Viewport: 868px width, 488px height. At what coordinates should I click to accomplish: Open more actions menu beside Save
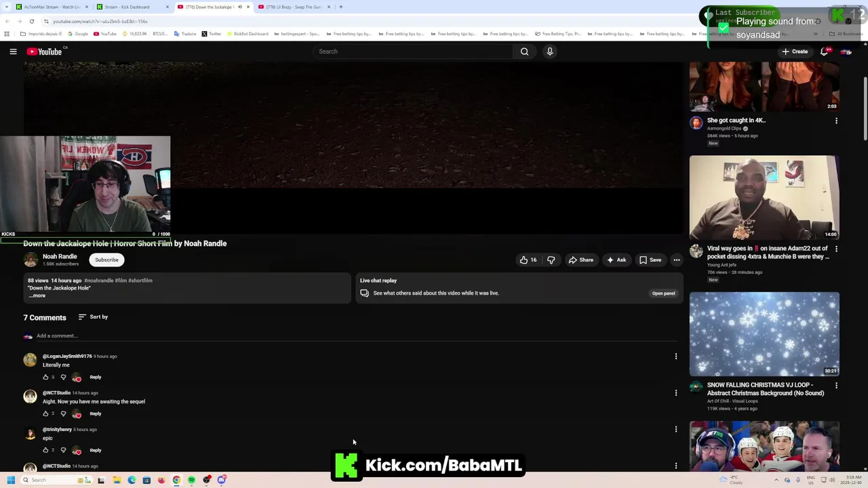[x=676, y=260]
